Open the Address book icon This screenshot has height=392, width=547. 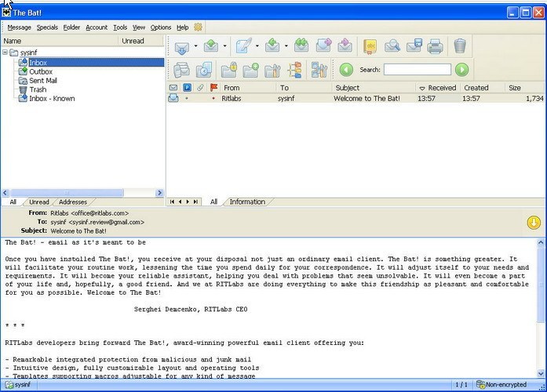pyautogui.click(x=370, y=46)
